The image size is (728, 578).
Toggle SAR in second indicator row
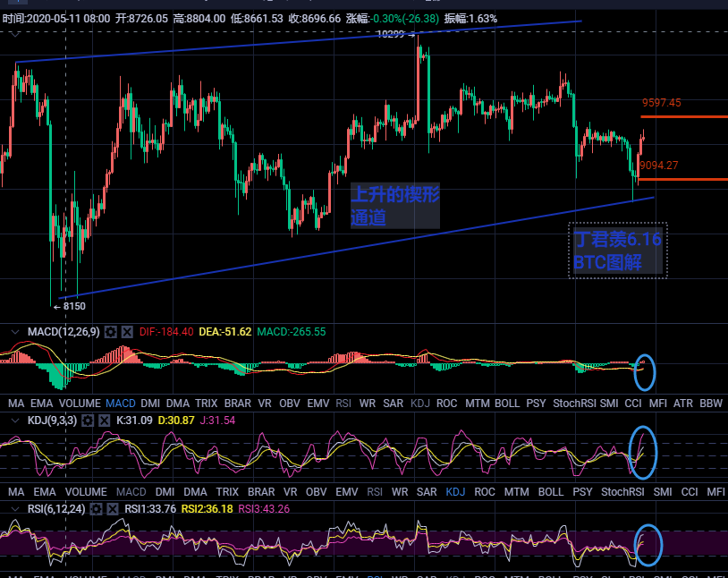427,492
